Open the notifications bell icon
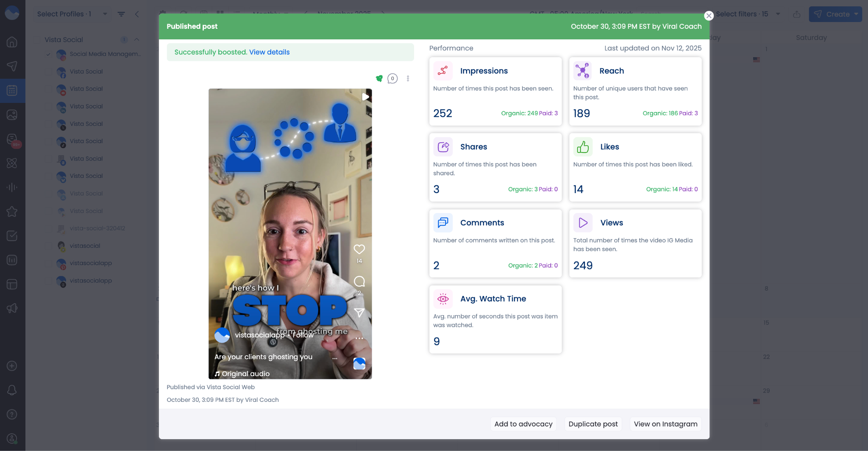The height and width of the screenshot is (451, 868). [12, 390]
